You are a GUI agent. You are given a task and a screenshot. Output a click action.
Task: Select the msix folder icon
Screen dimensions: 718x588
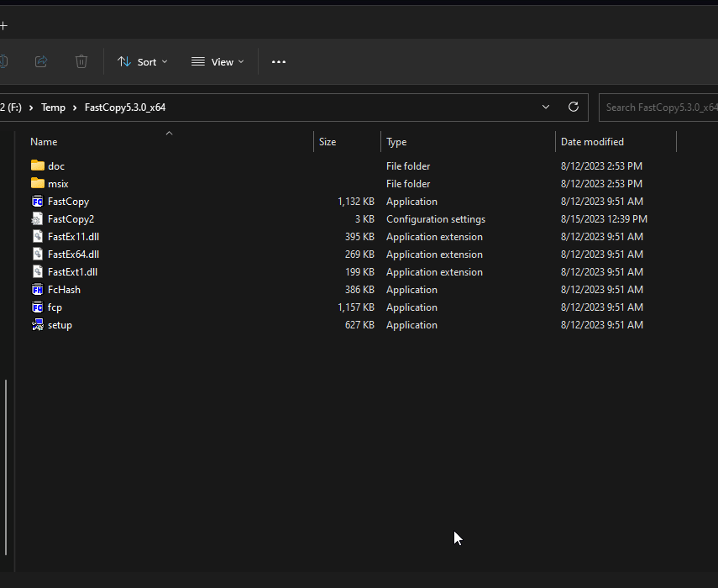38,183
